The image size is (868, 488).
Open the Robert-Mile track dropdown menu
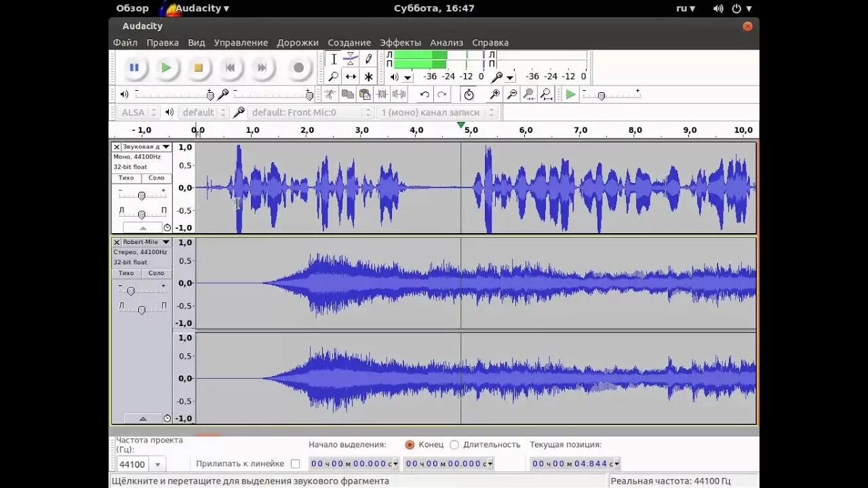[165, 242]
